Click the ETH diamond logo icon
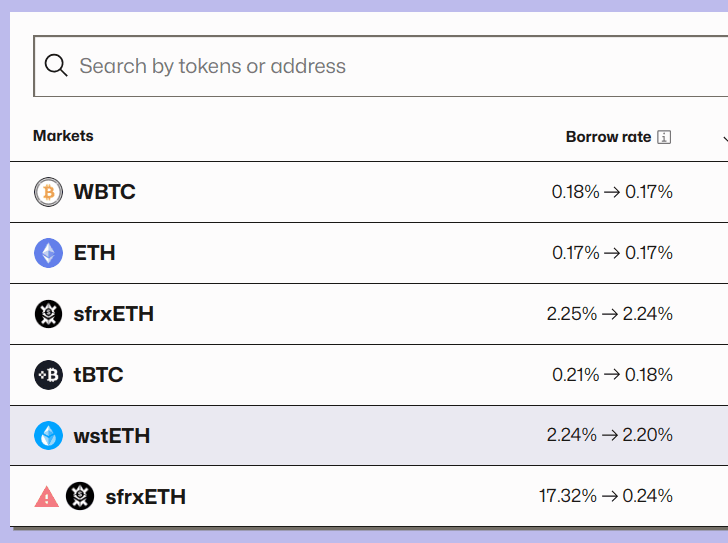The height and width of the screenshot is (543, 728). [x=48, y=253]
